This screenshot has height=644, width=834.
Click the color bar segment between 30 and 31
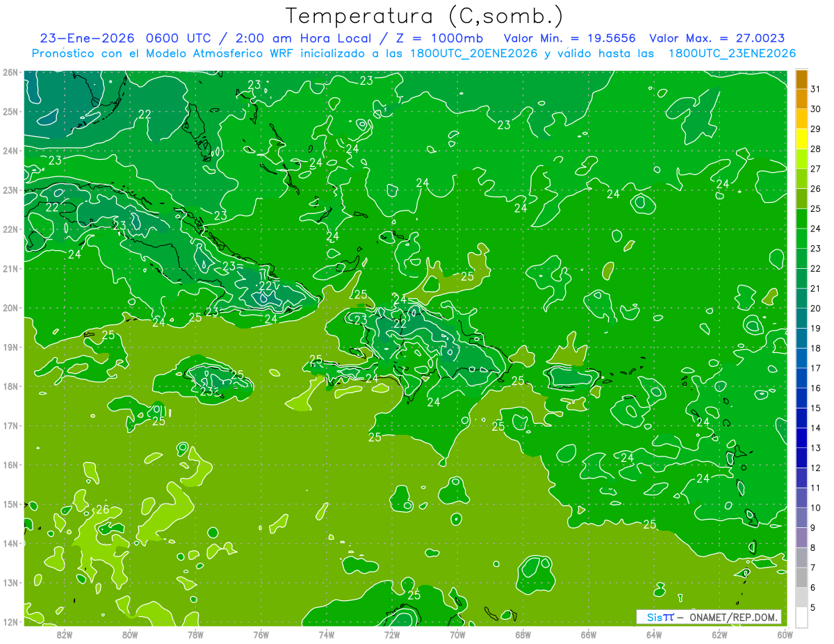802,99
